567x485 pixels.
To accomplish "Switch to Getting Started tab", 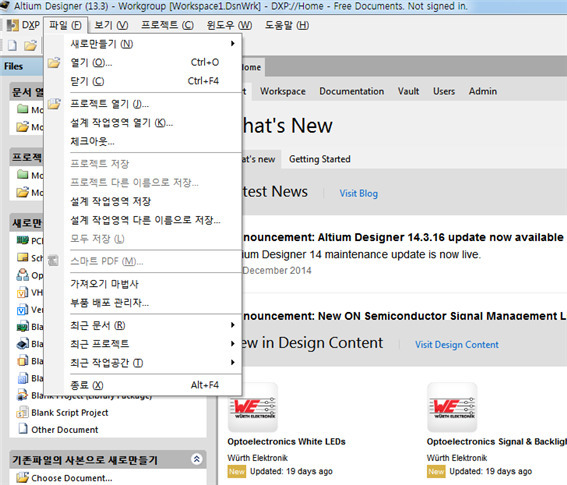I will click(320, 159).
